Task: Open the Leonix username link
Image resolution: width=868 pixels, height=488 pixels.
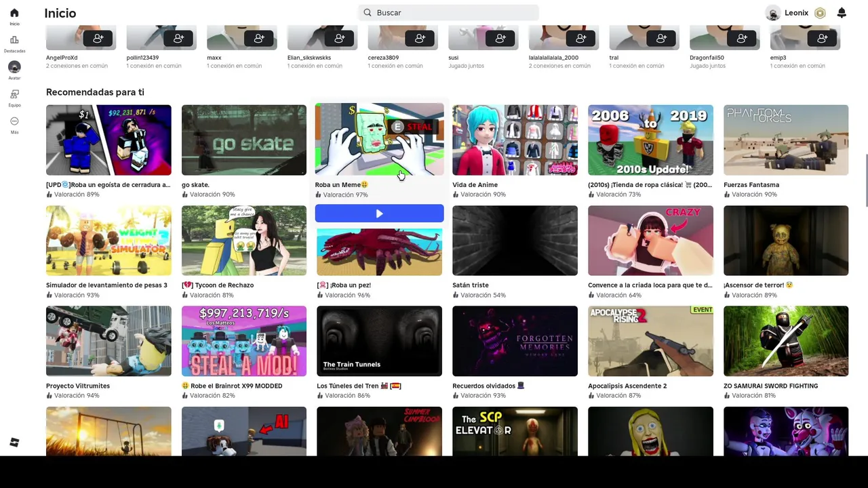Action: click(x=796, y=13)
